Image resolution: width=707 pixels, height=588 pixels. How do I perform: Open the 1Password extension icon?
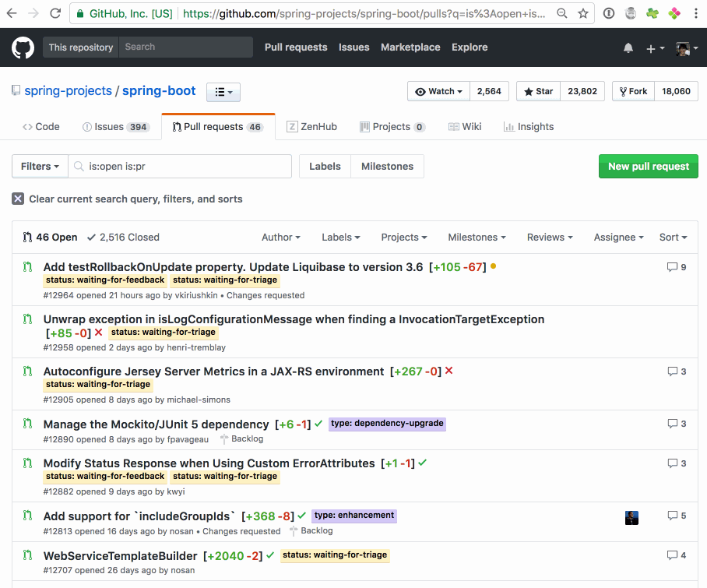point(609,13)
